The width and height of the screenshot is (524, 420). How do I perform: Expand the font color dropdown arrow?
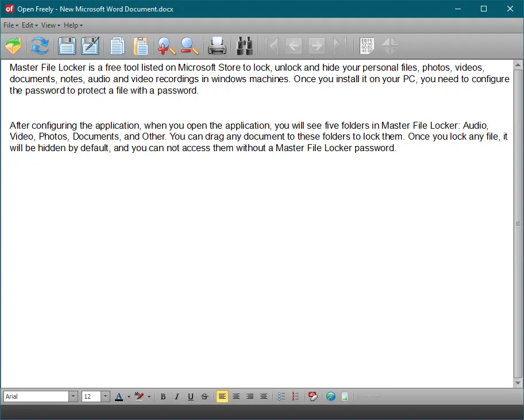click(129, 397)
